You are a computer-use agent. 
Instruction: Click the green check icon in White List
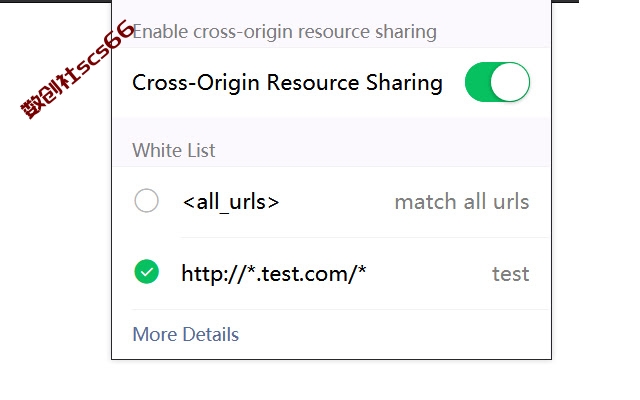point(147,271)
